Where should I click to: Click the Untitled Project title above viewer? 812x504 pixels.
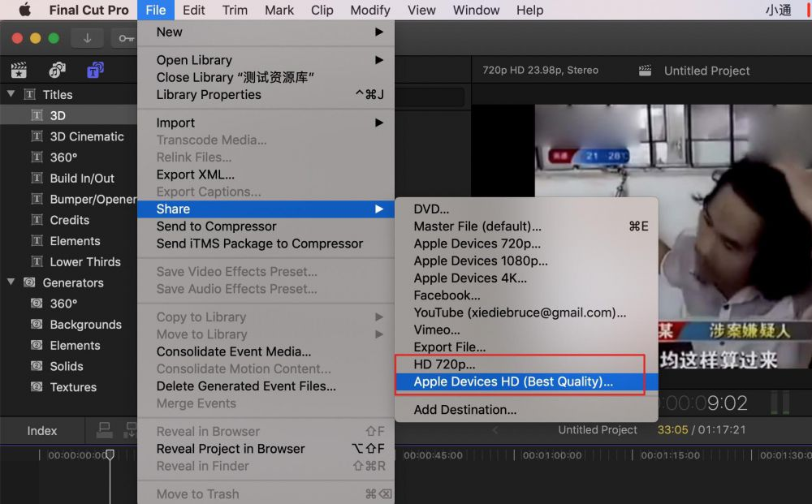[x=707, y=71]
